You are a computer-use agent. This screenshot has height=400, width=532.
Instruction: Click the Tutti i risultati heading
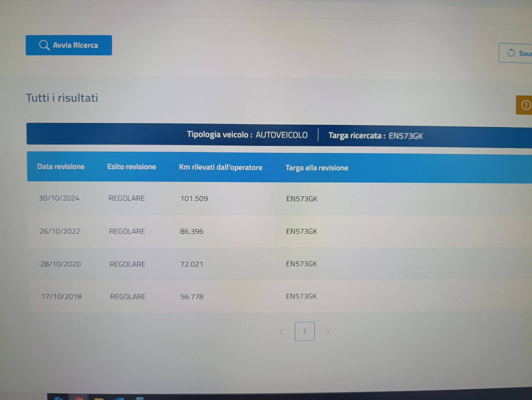tap(62, 98)
